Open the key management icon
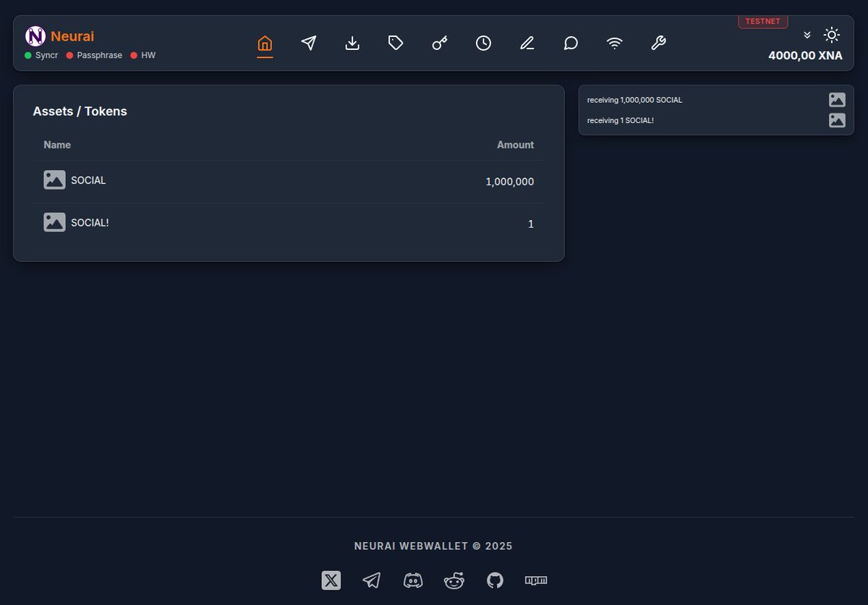The width and height of the screenshot is (868, 605). pyautogui.click(x=439, y=43)
